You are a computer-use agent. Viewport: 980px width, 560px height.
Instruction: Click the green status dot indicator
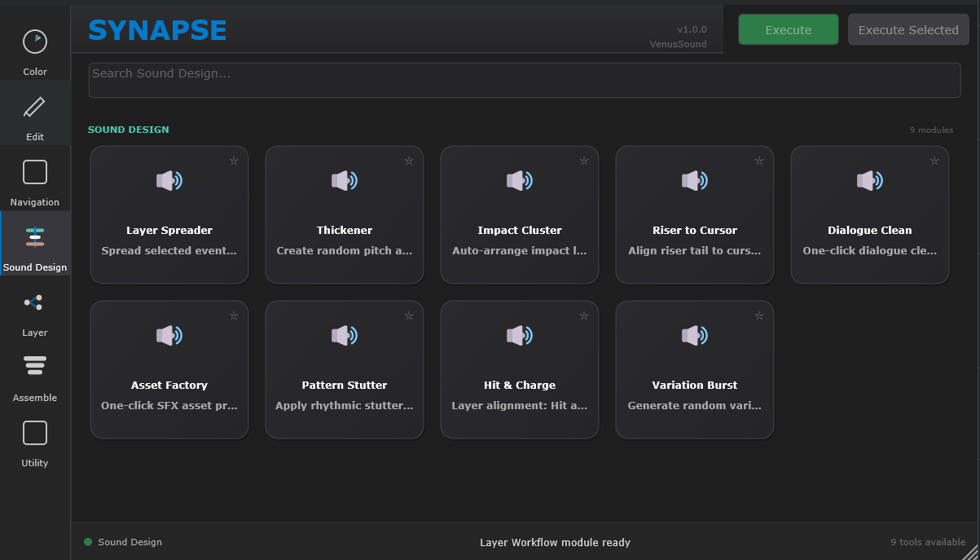[x=88, y=542]
